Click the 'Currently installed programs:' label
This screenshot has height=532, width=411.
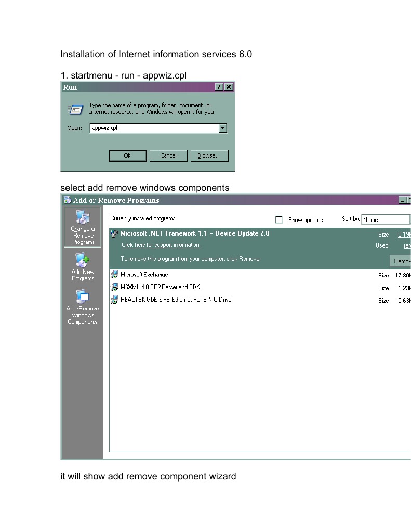click(x=143, y=218)
